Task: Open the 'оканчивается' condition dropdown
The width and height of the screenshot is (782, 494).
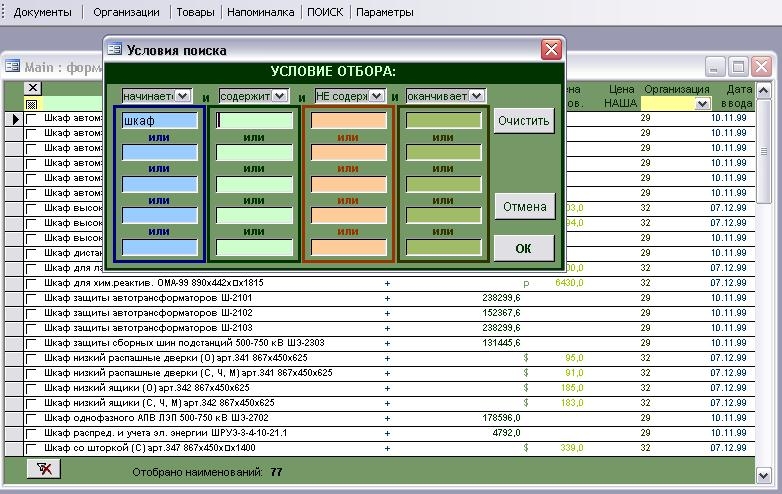Action: point(476,96)
